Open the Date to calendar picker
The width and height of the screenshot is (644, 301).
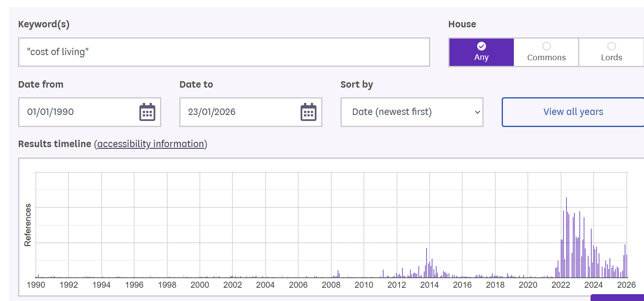pos(308,112)
